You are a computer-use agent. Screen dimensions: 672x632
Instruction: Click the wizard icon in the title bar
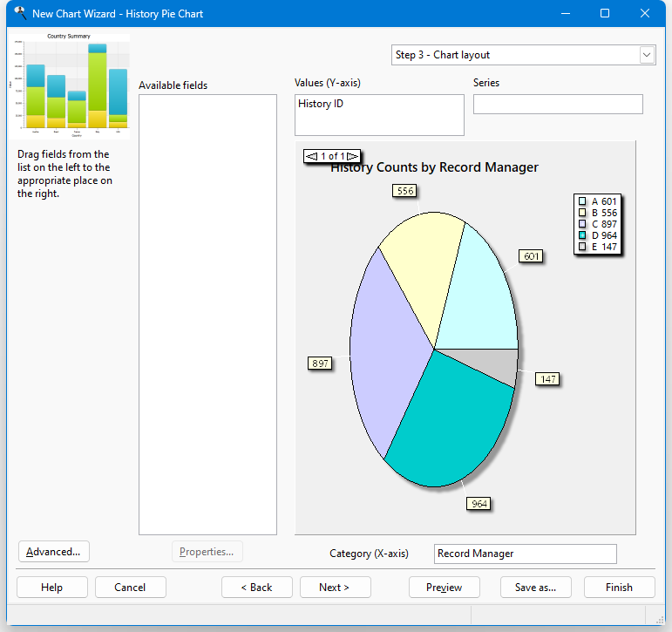19,14
